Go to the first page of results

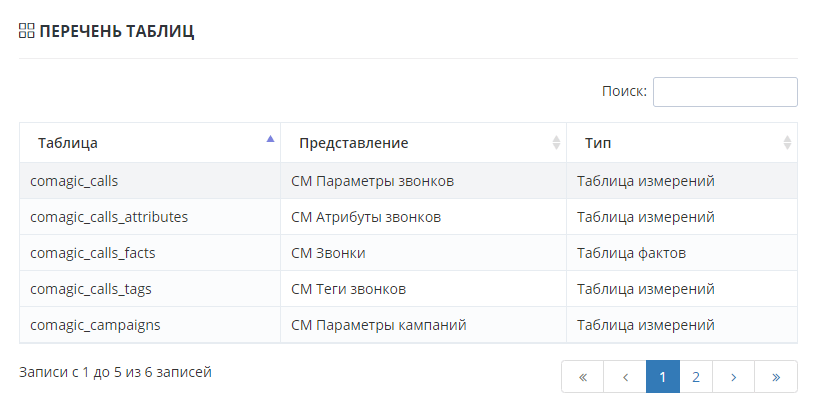(583, 377)
